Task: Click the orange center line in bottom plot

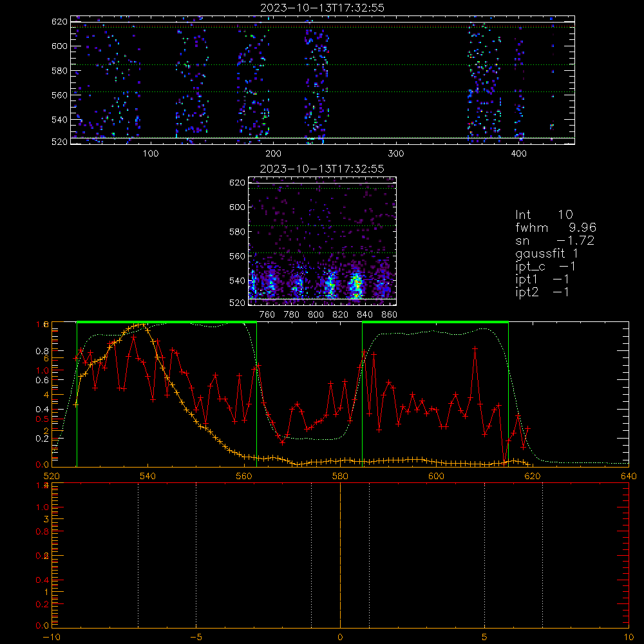Action: [340, 555]
